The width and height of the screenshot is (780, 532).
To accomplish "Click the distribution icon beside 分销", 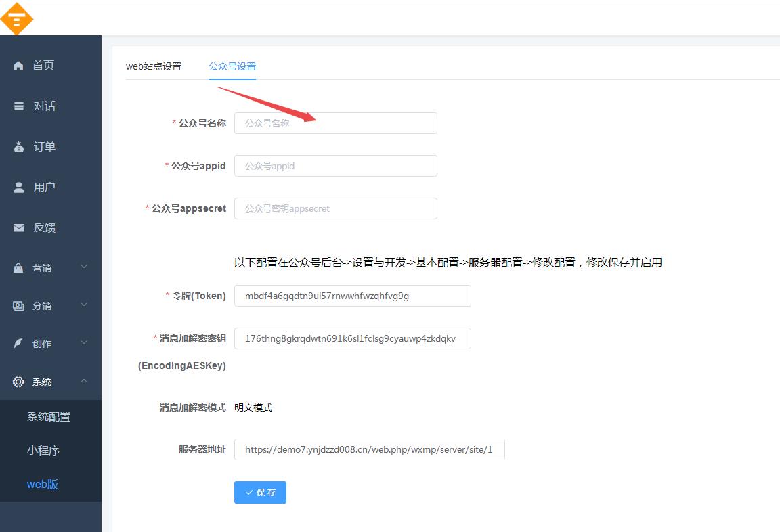I will (18, 306).
